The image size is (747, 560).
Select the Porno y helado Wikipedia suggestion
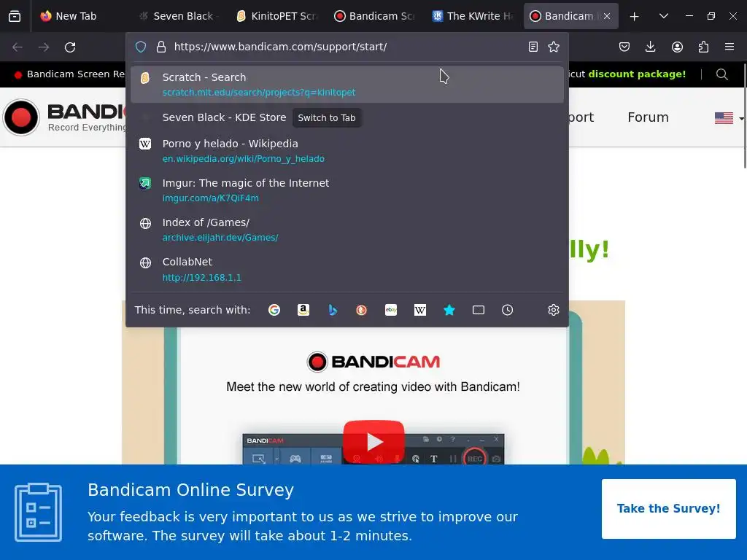pyautogui.click(x=347, y=150)
